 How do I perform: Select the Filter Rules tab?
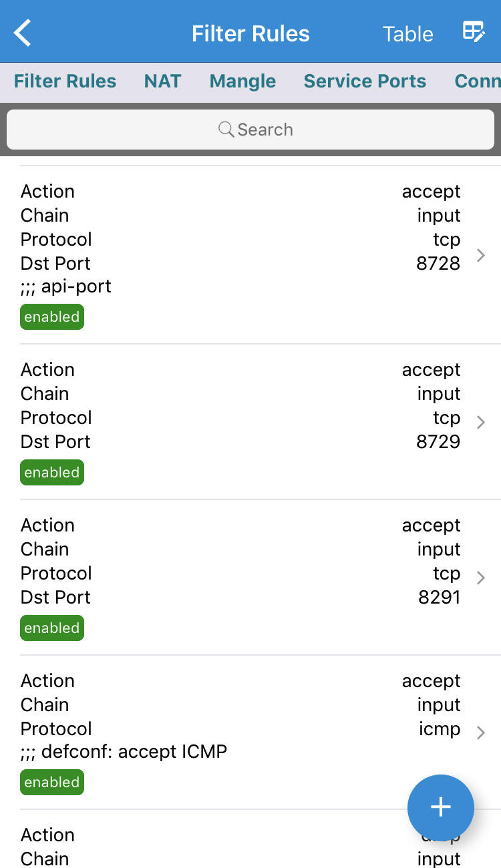click(x=65, y=81)
